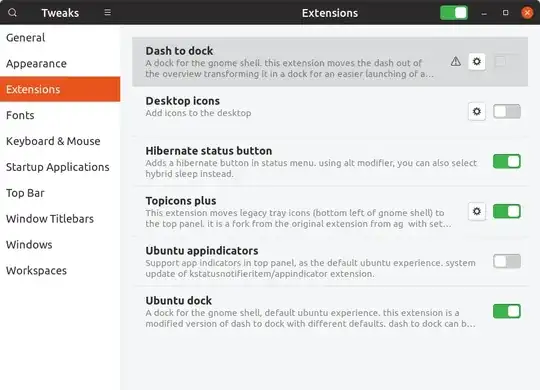Viewport: 540px width, 390px height.
Task: Maximize the Tweaks window
Action: (x=505, y=13)
